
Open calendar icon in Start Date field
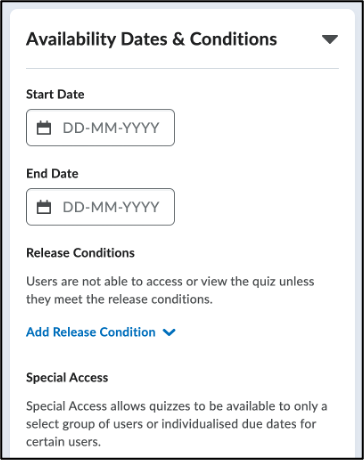(x=44, y=128)
